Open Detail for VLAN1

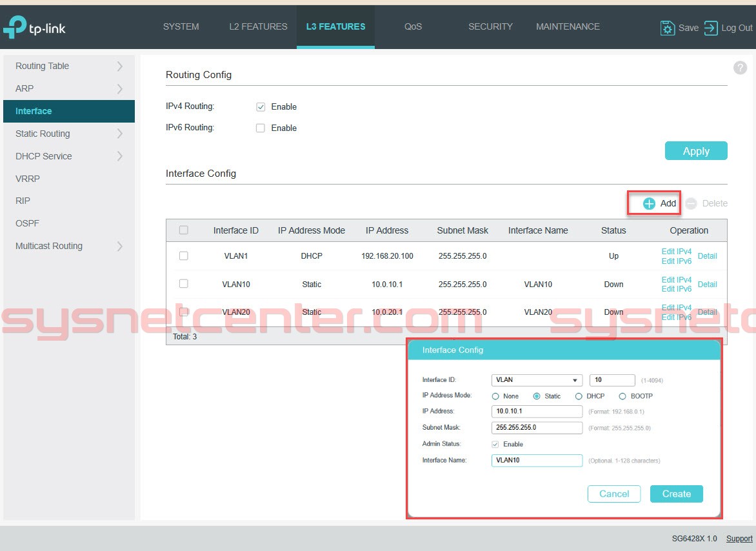(708, 256)
